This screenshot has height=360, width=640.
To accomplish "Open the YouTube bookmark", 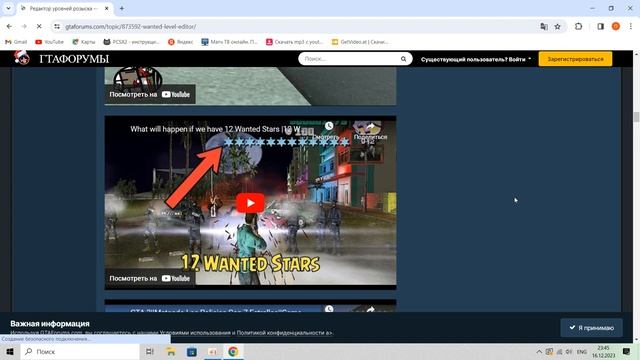I will click(49, 42).
